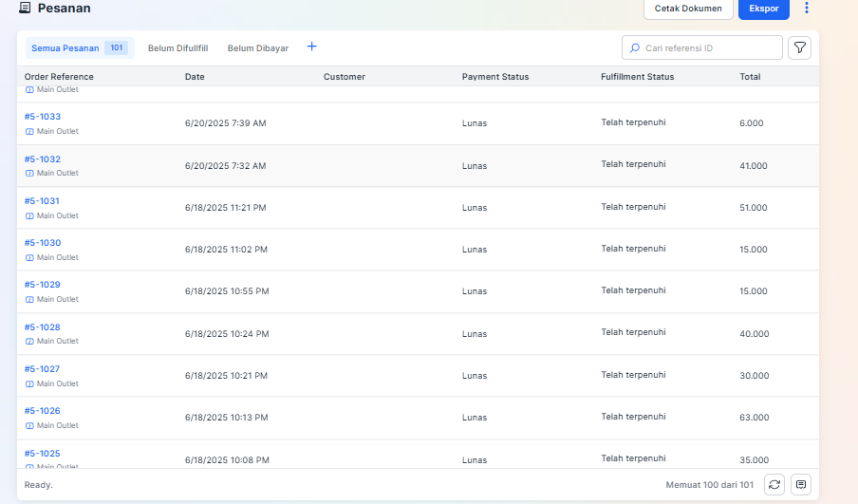The width and height of the screenshot is (858, 504).
Task: Open order #5-1030 link
Action: click(43, 243)
